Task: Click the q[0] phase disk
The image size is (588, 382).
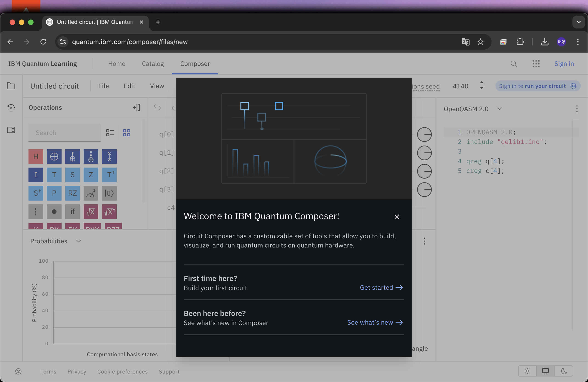Action: (424, 135)
